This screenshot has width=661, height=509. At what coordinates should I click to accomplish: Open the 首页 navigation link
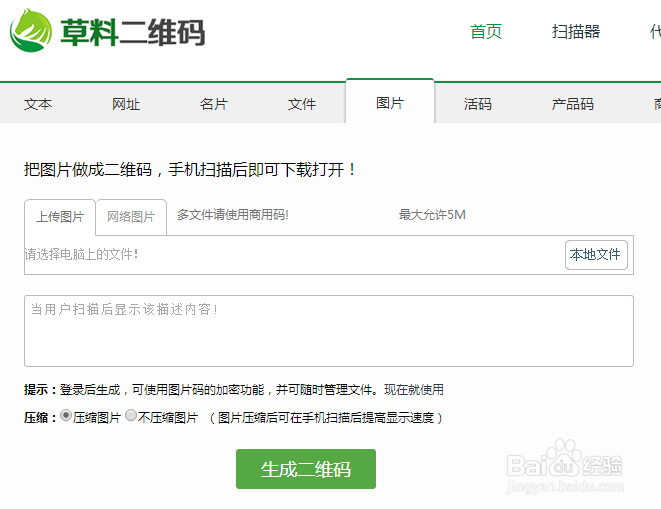click(486, 32)
